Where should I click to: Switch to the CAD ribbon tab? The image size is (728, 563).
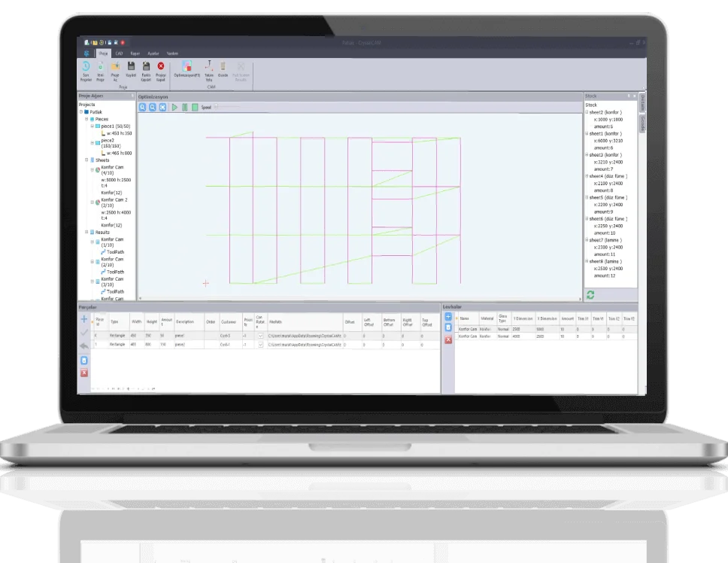[x=119, y=53]
